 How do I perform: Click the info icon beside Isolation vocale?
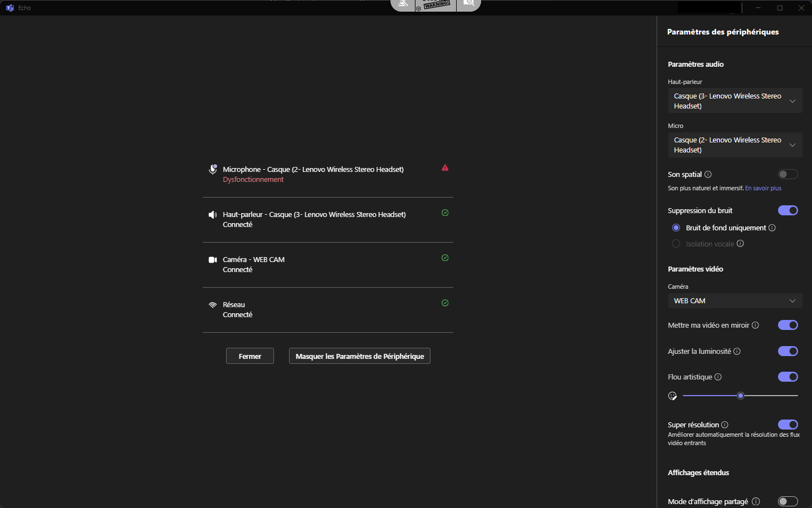click(x=740, y=243)
